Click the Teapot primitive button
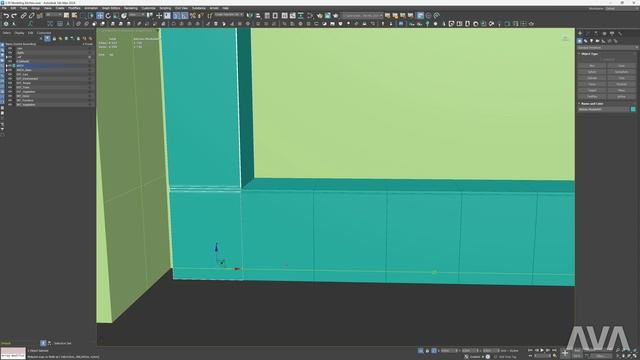 592,90
